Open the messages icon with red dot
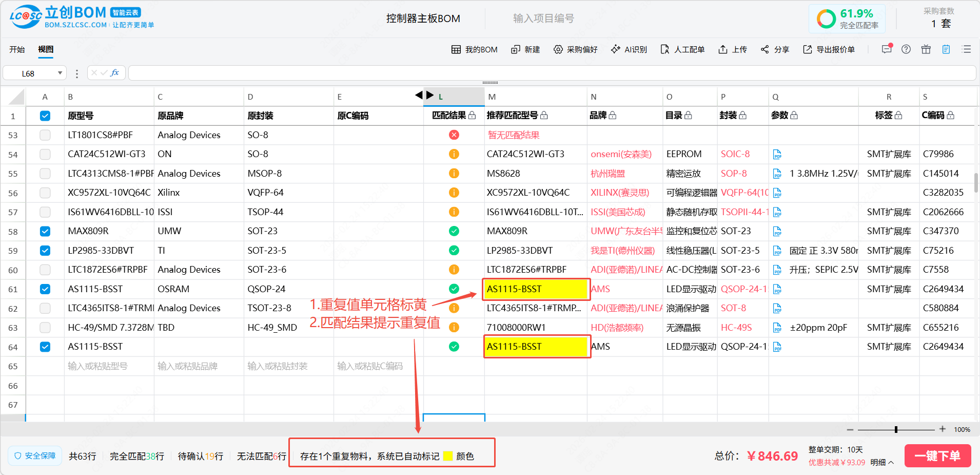The height and width of the screenshot is (475, 980). pos(887,49)
